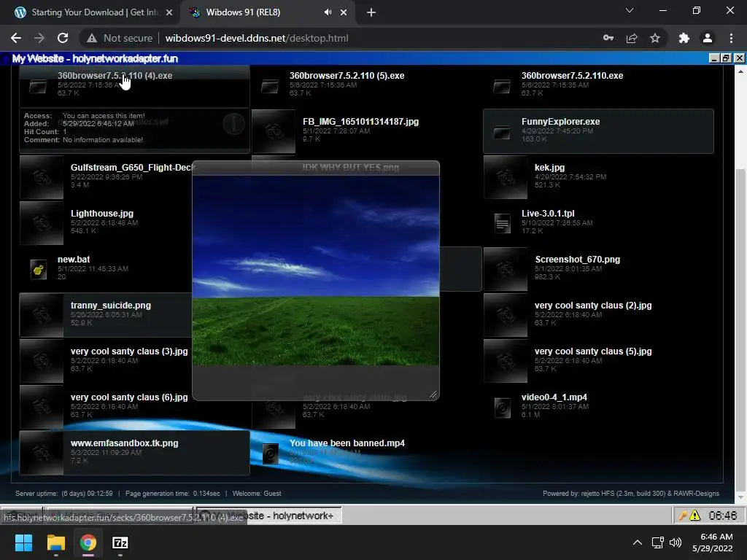747x560 pixels.
Task: Switch to the Starting Your Download tab
Action: [89, 12]
